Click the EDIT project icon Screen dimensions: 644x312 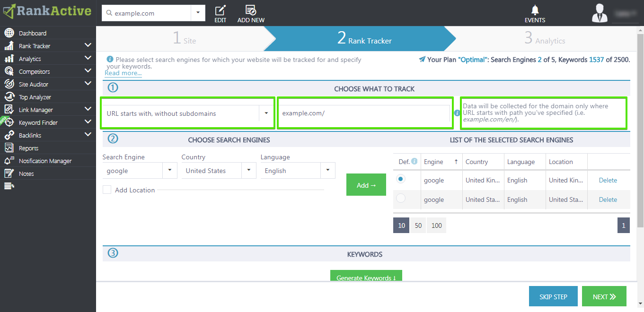click(x=221, y=10)
